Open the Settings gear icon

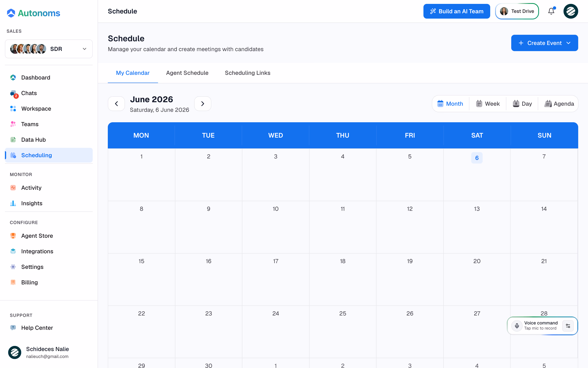pos(13,267)
